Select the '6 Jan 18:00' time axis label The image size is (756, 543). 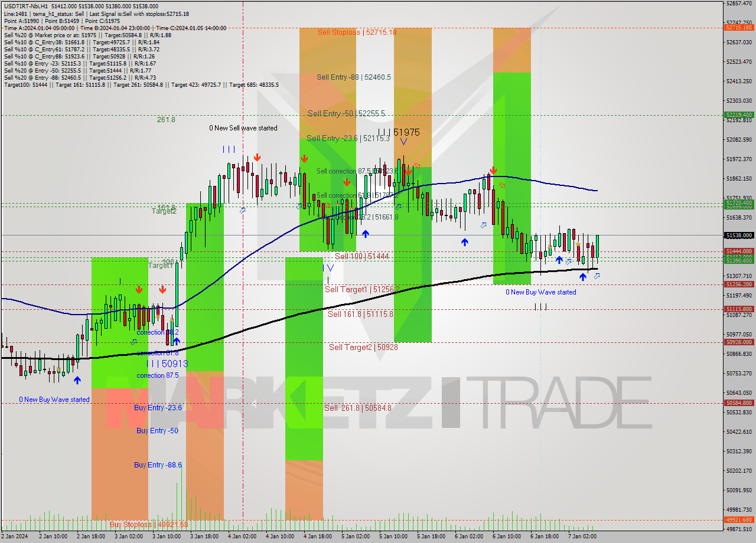click(x=545, y=537)
